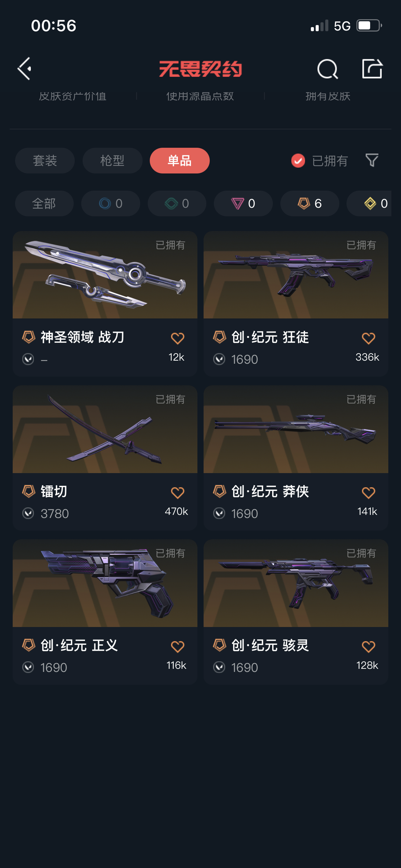Toggle the 已拥有 checkbox
The image size is (401, 868).
[x=298, y=161]
